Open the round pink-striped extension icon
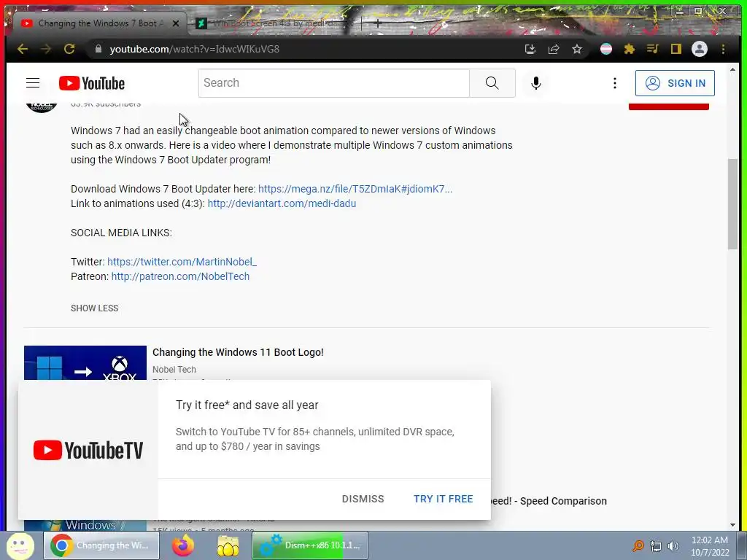 tap(606, 49)
